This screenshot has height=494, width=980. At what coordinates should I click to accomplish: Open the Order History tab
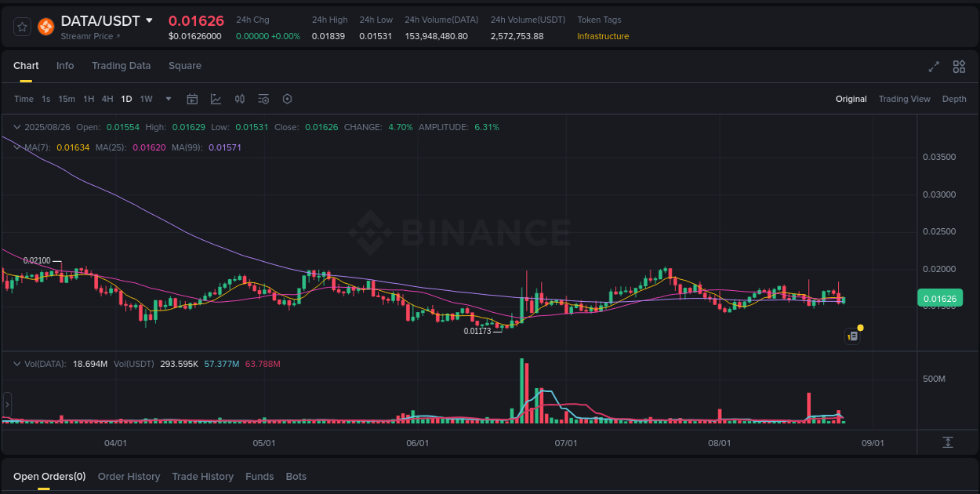129,476
